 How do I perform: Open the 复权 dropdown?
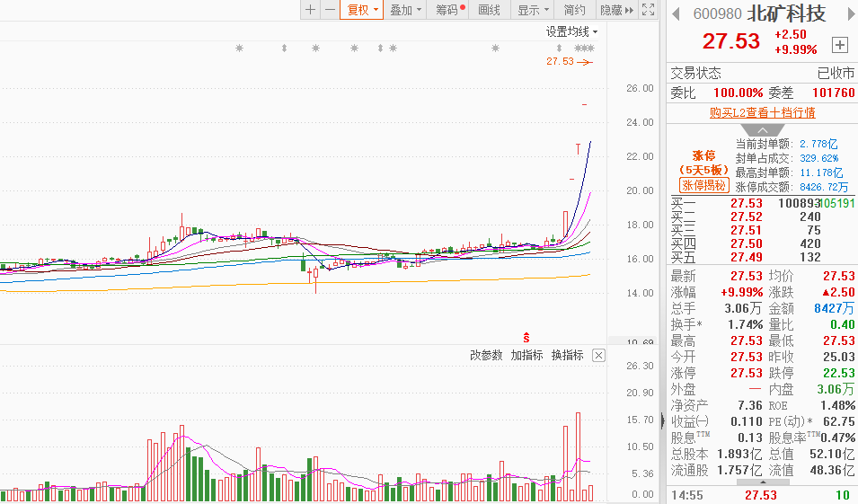tap(362, 9)
